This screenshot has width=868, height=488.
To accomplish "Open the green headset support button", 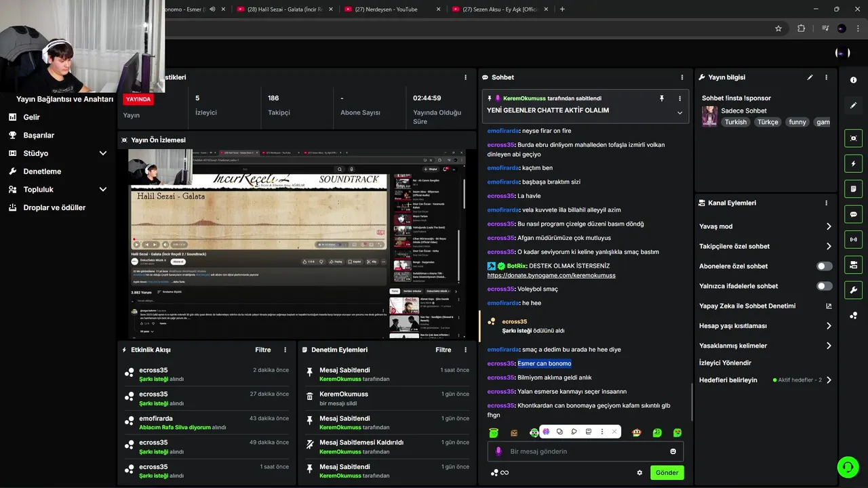I will coord(848,467).
